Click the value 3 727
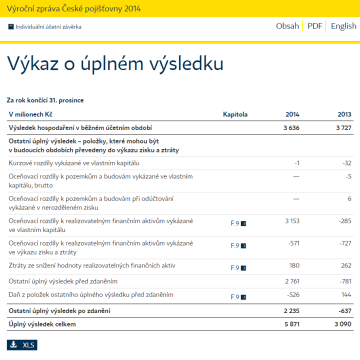This screenshot has width=360, height=360. [344, 128]
